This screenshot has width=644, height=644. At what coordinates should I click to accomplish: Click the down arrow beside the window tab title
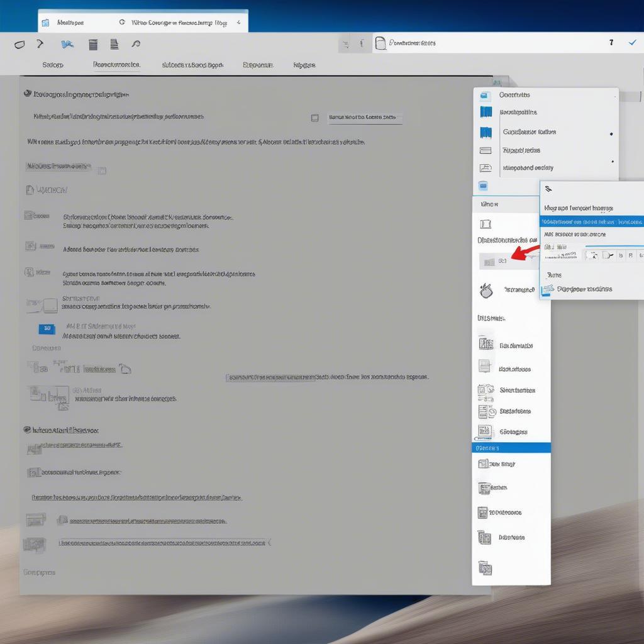pos(238,23)
